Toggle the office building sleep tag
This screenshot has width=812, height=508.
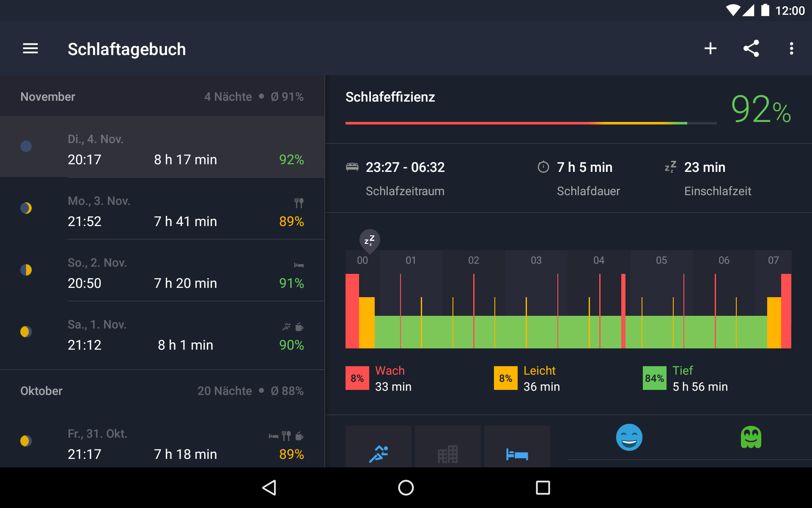pos(448,447)
